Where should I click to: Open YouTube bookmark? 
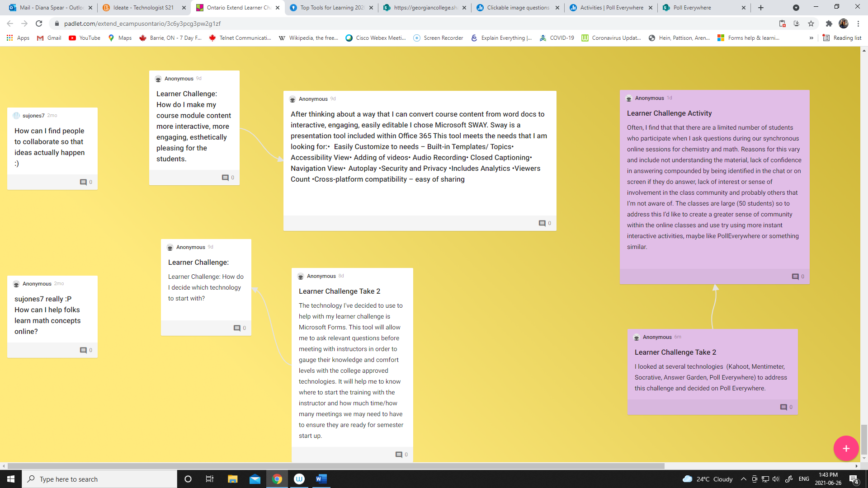pos(85,38)
